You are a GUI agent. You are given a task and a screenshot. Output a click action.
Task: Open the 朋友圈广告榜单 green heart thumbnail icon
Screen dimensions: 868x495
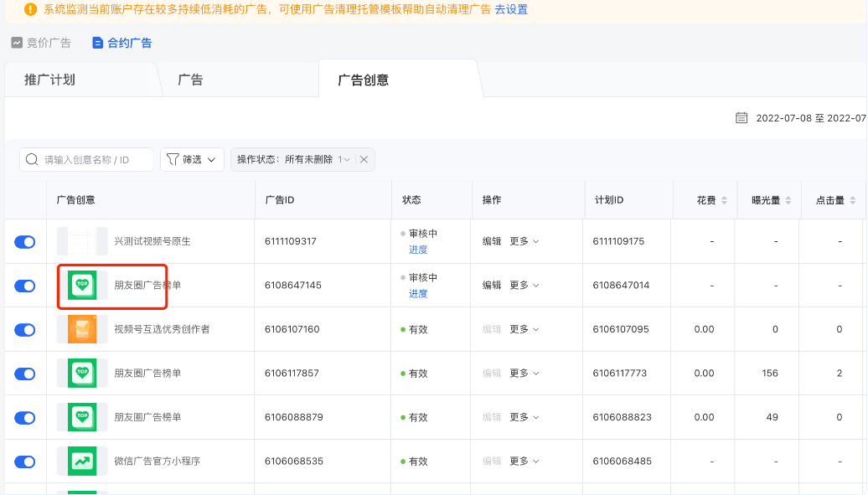(80, 285)
